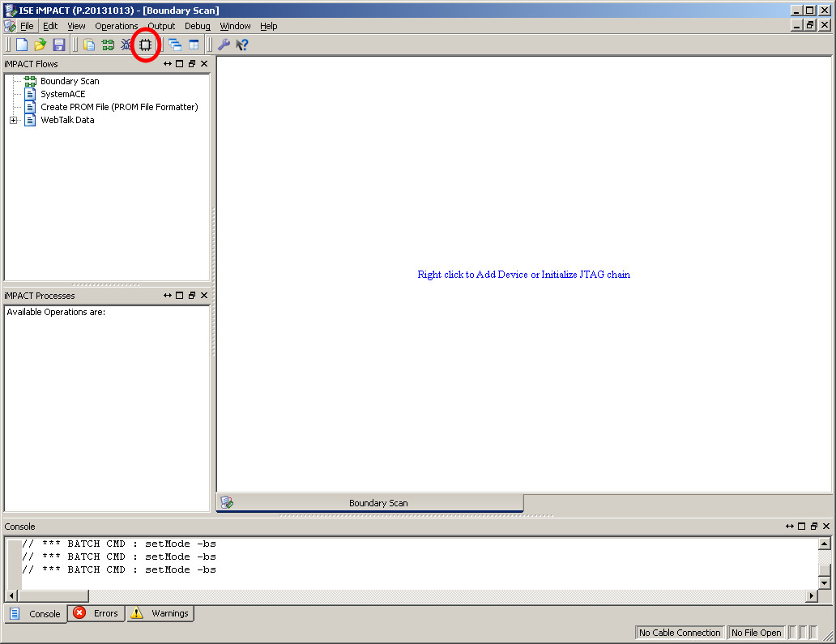Toggle slide-out on iMPACT Flows panel
Image resolution: width=836 pixels, height=644 pixels.
coord(168,63)
